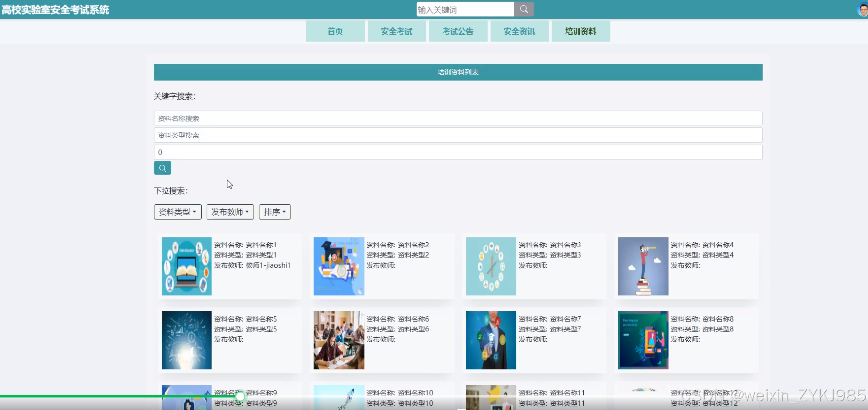Click the video progress bar handle

coord(240,396)
